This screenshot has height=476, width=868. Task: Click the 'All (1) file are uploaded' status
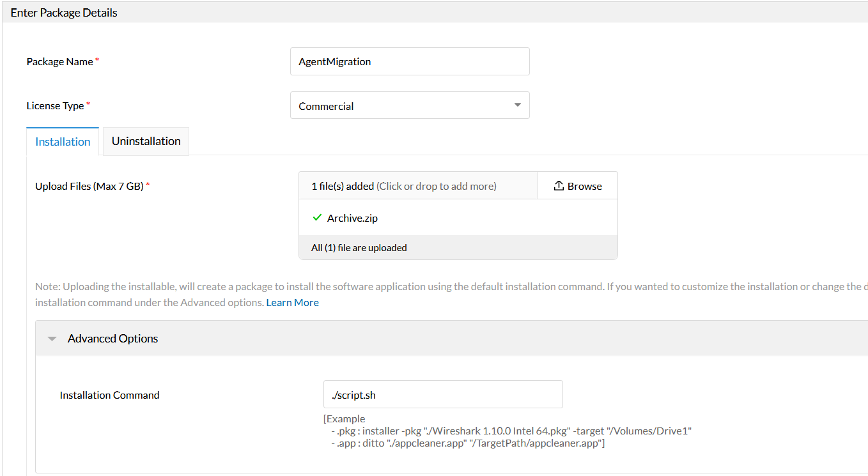point(359,248)
